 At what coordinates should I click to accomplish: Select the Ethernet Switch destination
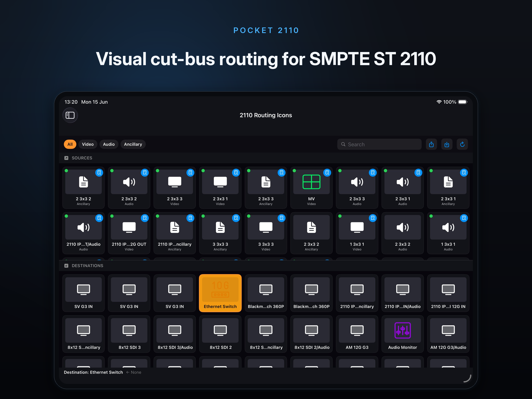[x=220, y=293]
